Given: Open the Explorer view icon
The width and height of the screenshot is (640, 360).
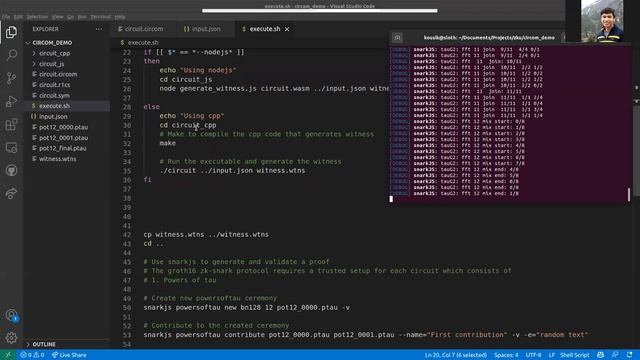Looking at the screenshot, I should coord(11,32).
